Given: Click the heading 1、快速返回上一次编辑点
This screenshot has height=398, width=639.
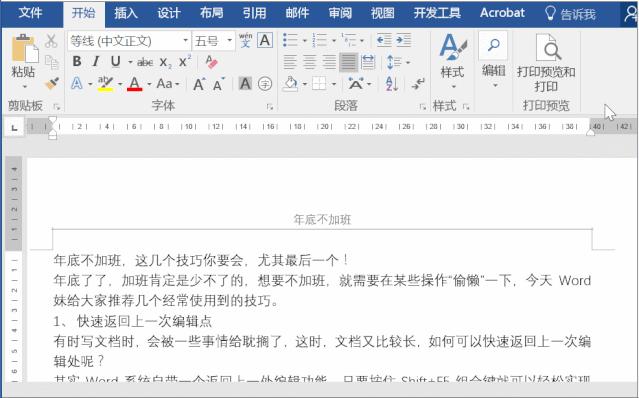Looking at the screenshot, I should [x=132, y=321].
